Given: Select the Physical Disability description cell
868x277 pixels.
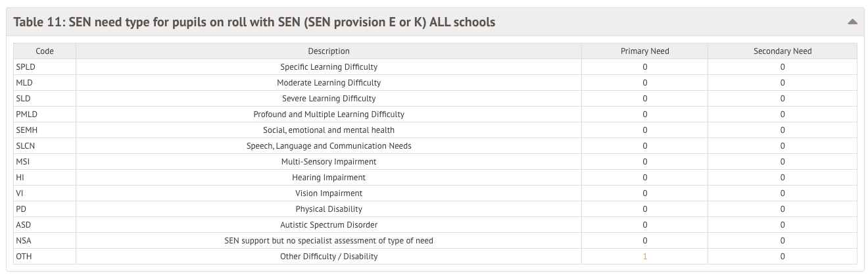Looking at the screenshot, I should pyautogui.click(x=329, y=209).
